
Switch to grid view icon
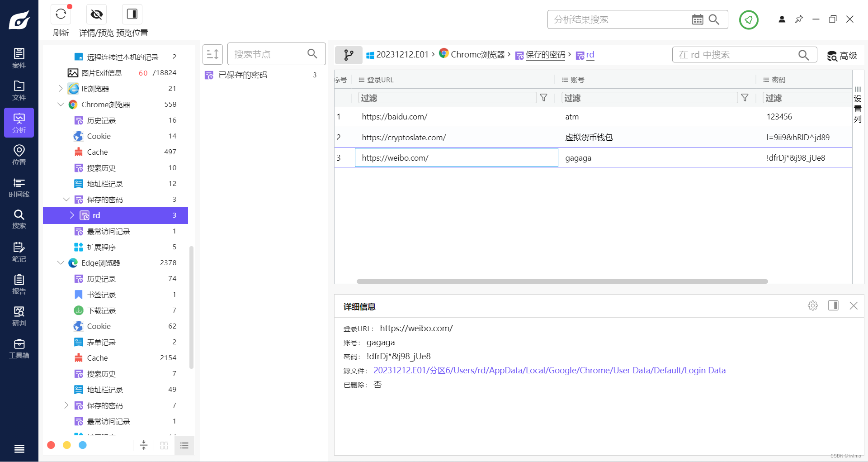pyautogui.click(x=164, y=446)
